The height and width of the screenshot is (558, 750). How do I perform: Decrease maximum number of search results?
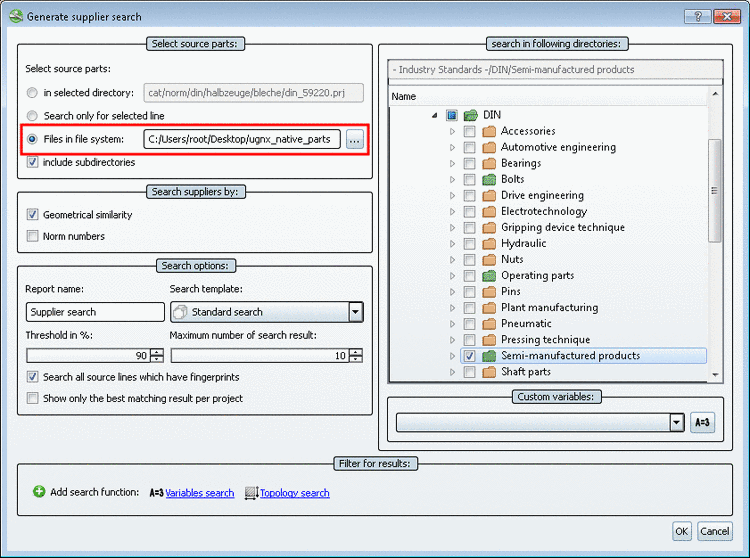(356, 359)
